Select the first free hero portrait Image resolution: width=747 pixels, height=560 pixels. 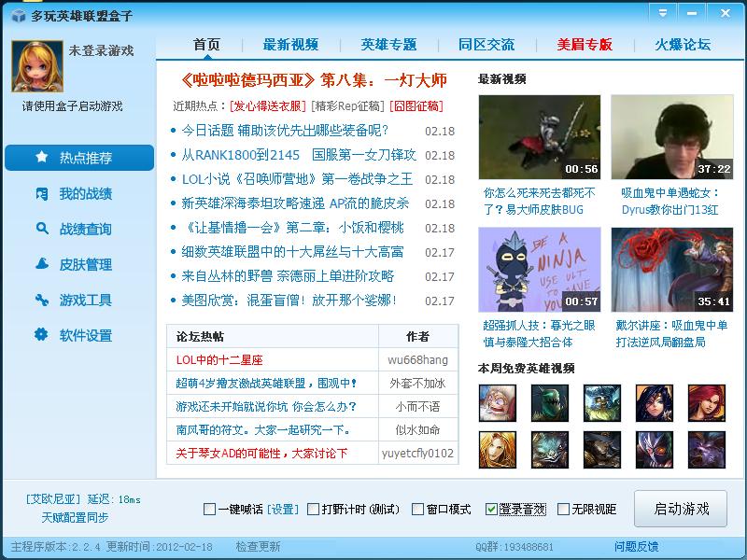[x=497, y=403]
